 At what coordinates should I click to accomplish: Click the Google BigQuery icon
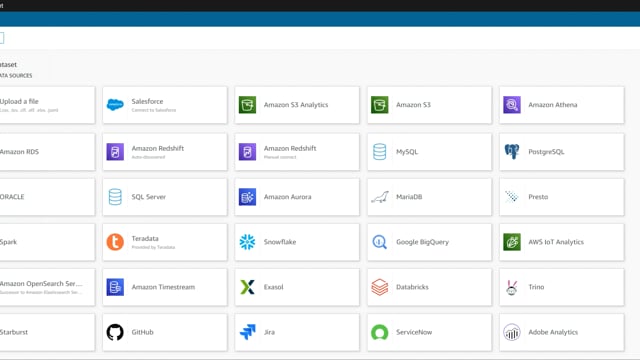[380, 242]
